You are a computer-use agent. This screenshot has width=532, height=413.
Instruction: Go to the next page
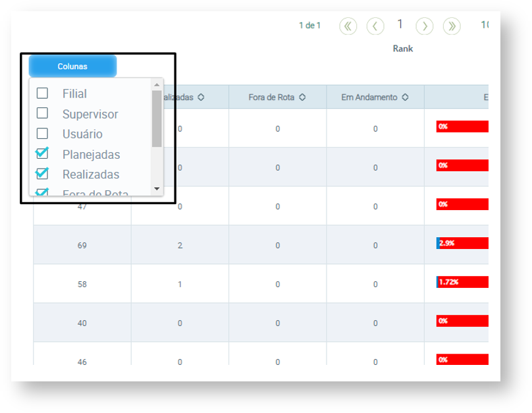pyautogui.click(x=425, y=26)
